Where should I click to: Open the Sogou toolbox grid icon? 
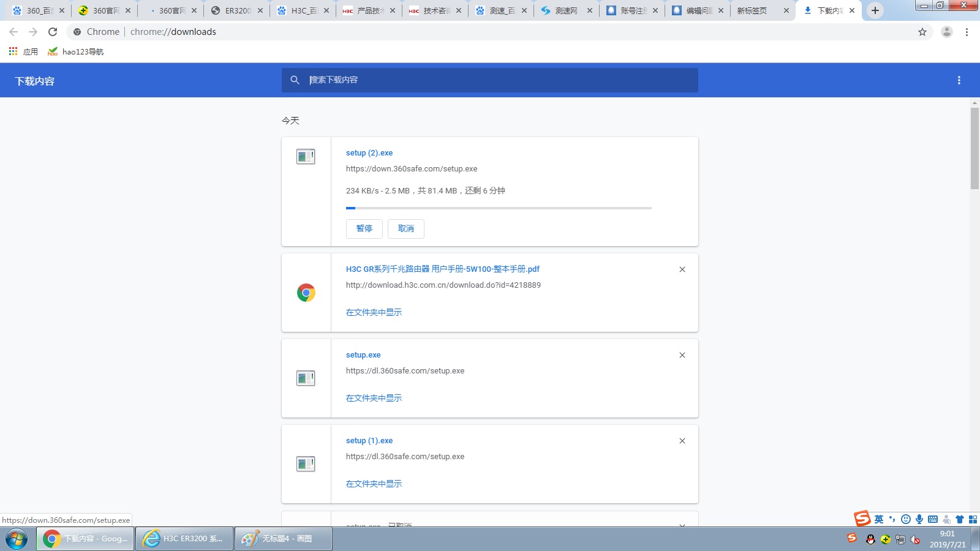pos(973,519)
